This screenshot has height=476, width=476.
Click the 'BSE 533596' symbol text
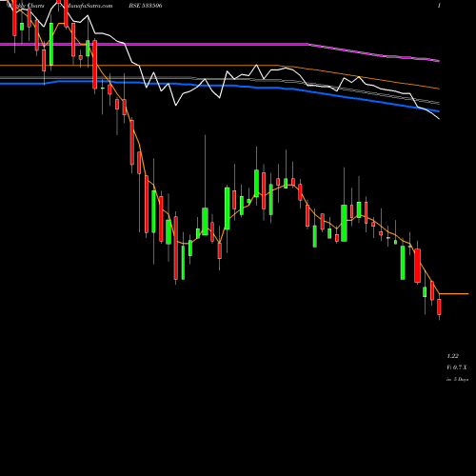coord(146,6)
